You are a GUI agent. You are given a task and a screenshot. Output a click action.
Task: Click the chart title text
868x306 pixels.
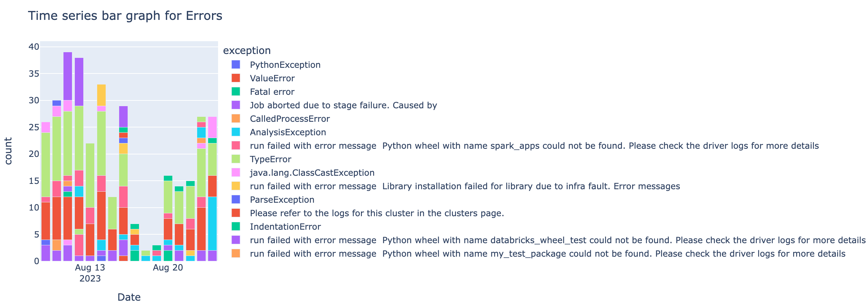[x=125, y=16]
